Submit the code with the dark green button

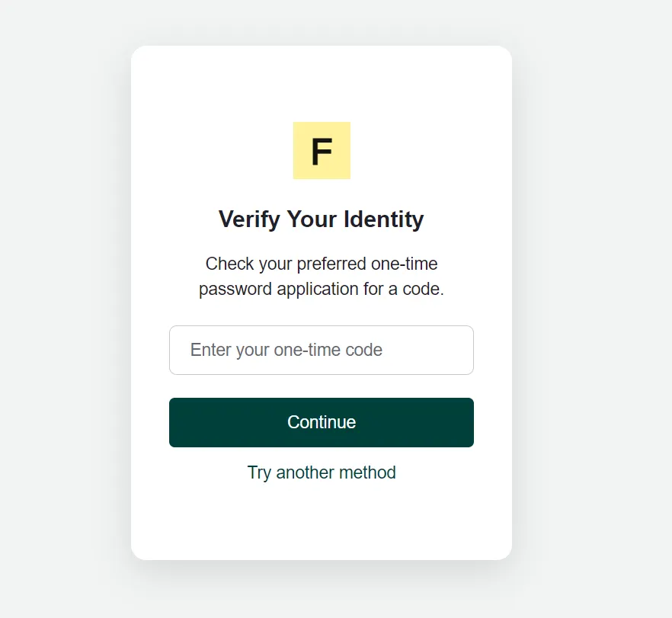coord(322,422)
